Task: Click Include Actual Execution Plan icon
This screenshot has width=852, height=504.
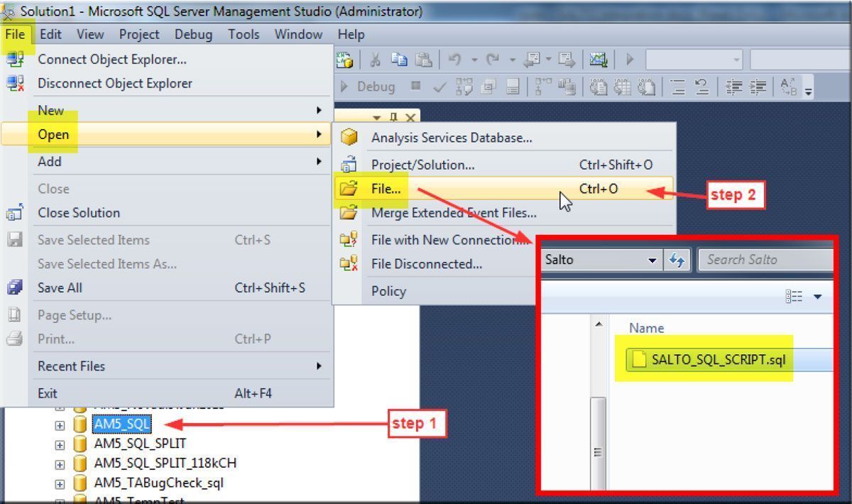Action: 543,87
